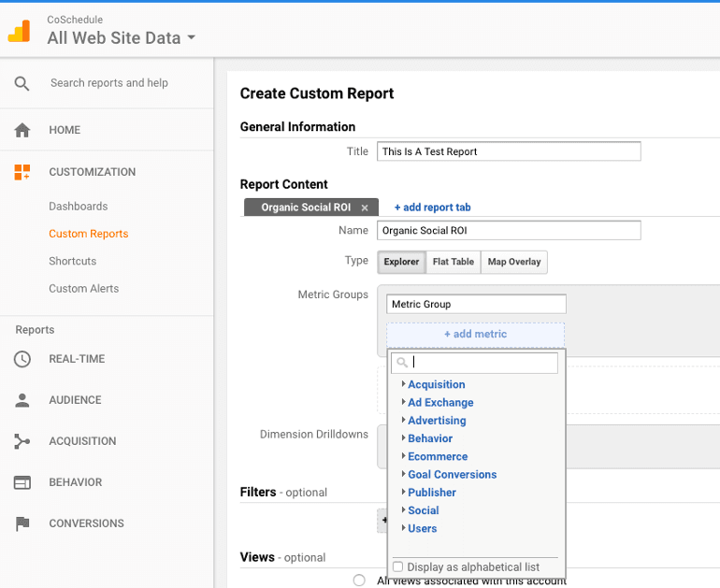The height and width of the screenshot is (588, 720).
Task: Open Real-Time via the clock icon
Action: (x=22, y=359)
